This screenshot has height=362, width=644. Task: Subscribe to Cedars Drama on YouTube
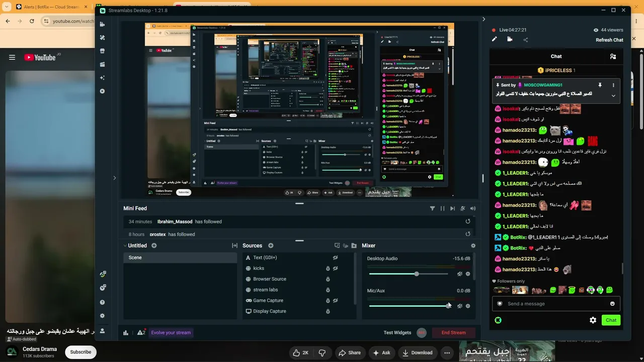coord(80,352)
